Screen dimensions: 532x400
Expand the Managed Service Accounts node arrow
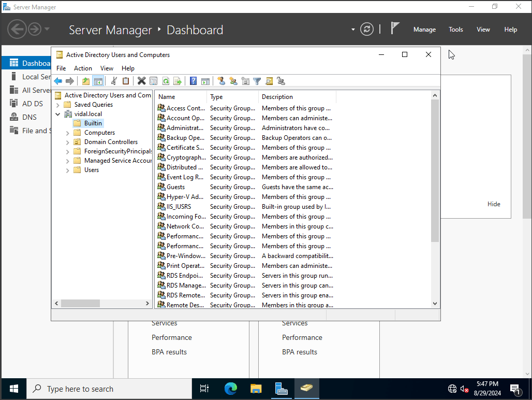point(67,161)
